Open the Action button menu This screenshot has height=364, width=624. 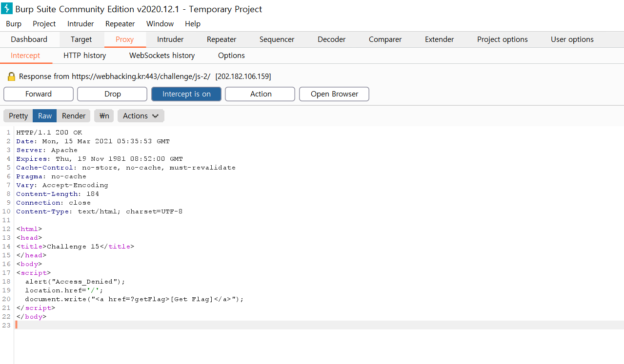coord(261,94)
